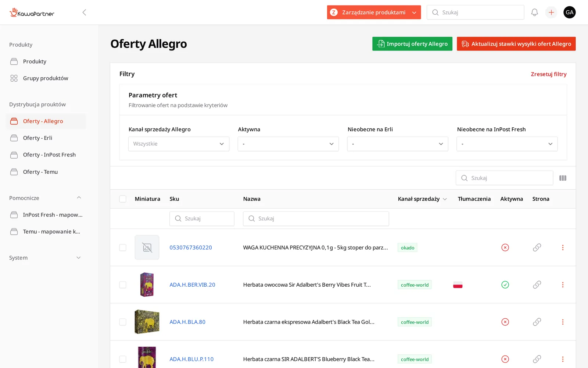Open three-dot menu for WAGA KUCHENNA row

563,248
